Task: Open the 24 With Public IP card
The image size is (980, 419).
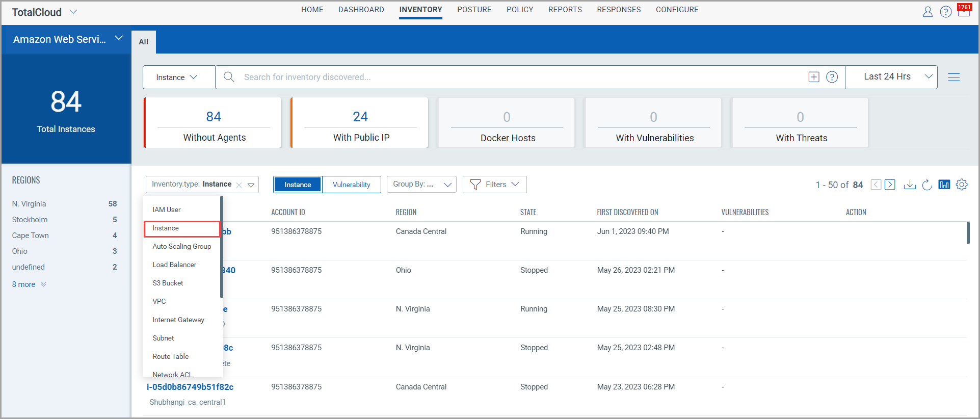Action: point(360,123)
